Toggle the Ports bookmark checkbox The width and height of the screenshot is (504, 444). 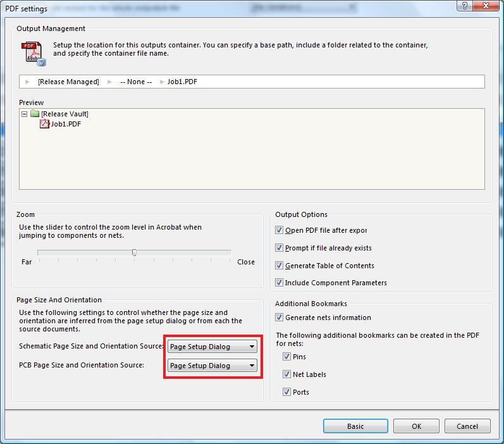286,392
